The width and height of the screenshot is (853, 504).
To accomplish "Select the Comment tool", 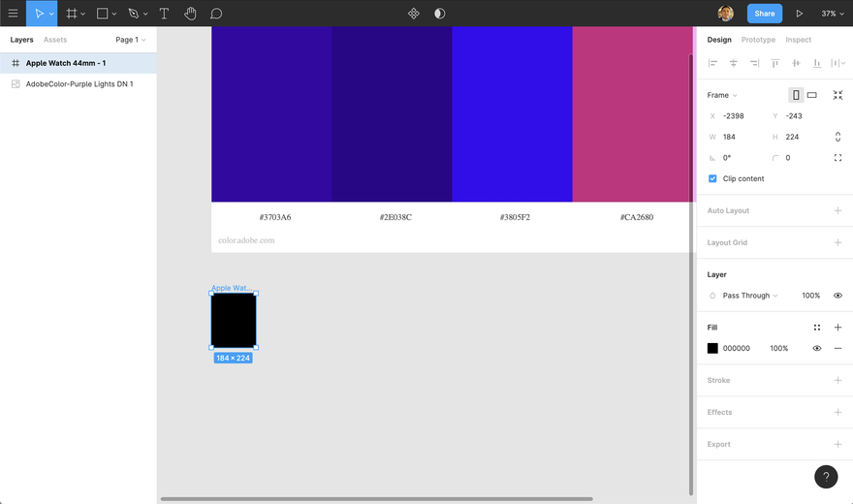I will point(216,14).
